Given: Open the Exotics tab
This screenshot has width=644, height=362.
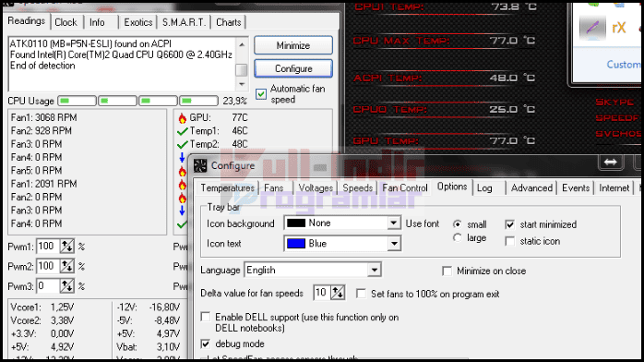Looking at the screenshot, I should coord(138,22).
